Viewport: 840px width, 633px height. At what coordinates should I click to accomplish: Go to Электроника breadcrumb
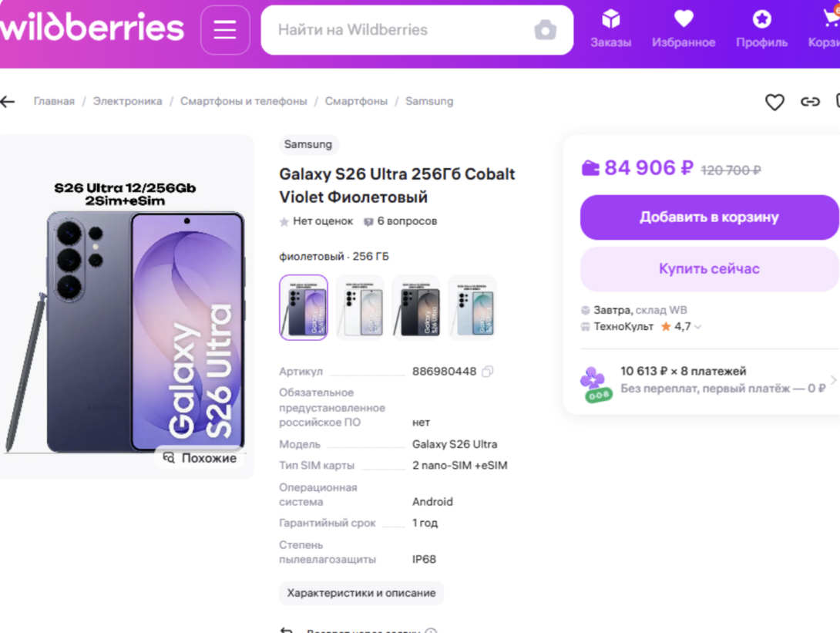tap(128, 101)
